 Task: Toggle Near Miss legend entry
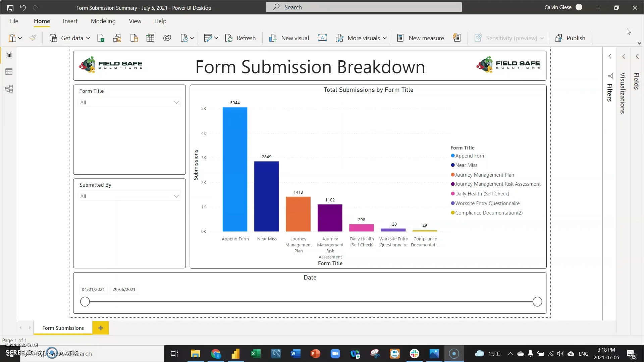click(x=466, y=165)
